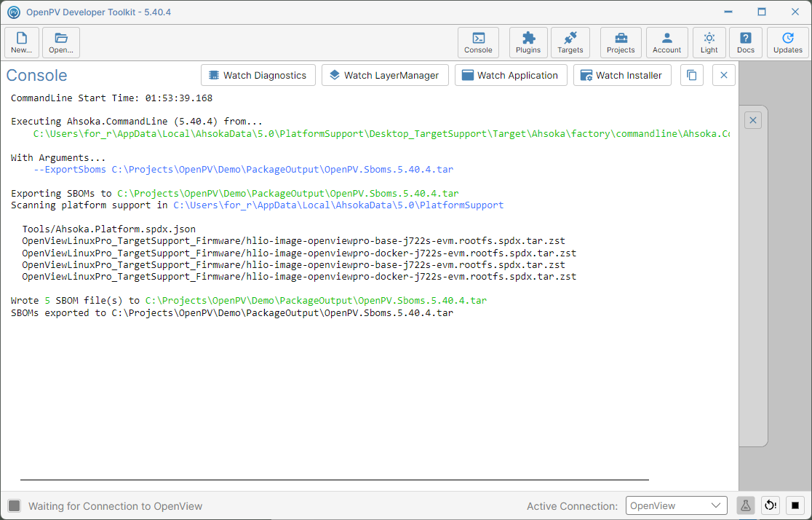The image size is (812, 520).
Task: Click Watch Installer button
Action: pyautogui.click(x=622, y=75)
